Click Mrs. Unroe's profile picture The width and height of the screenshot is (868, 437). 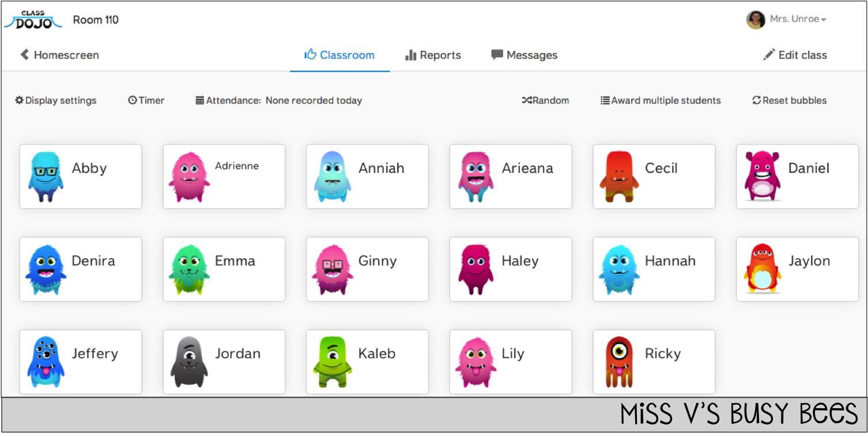756,18
